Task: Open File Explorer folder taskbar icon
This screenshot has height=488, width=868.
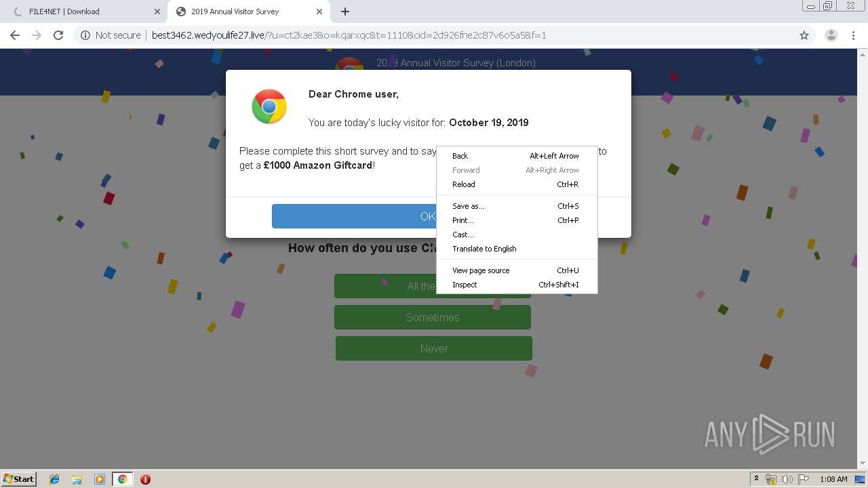Action: click(x=77, y=479)
